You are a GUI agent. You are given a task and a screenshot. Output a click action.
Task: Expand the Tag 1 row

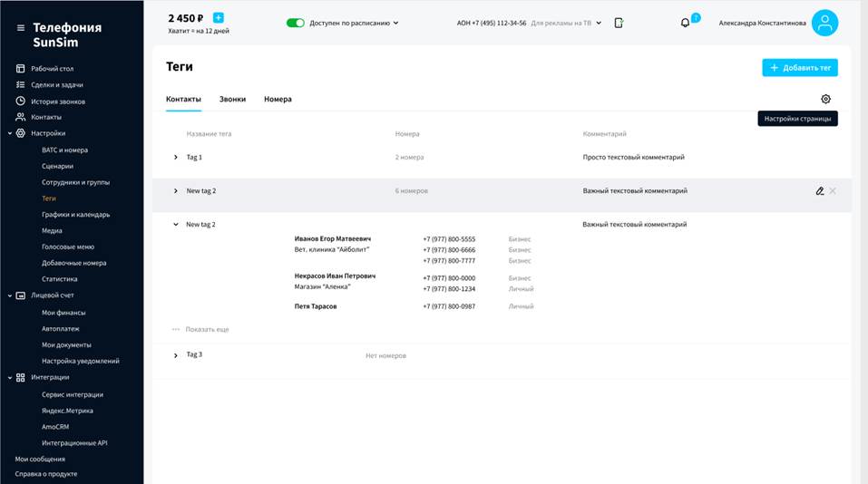(x=176, y=158)
